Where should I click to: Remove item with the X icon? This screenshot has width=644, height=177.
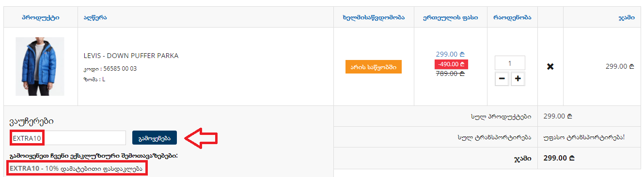point(550,67)
